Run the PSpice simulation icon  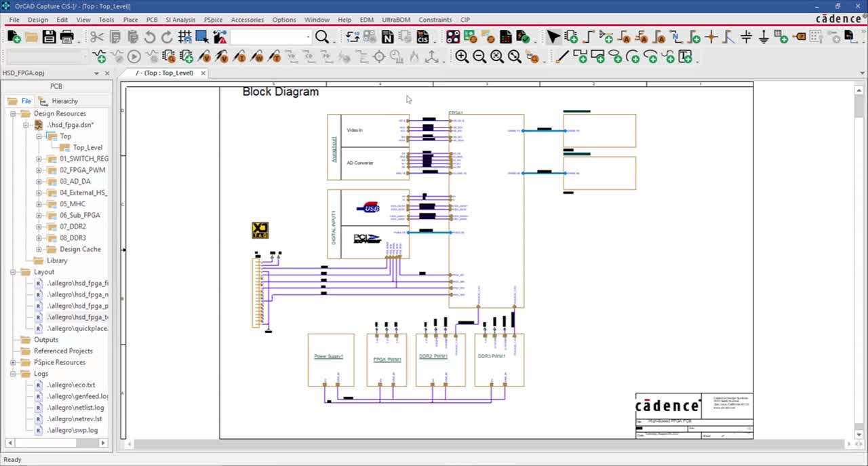tap(134, 57)
